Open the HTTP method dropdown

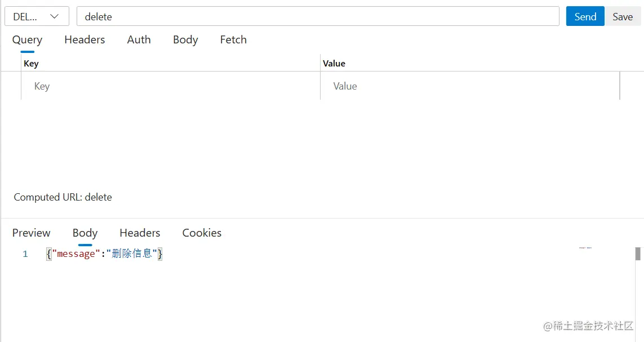[37, 17]
